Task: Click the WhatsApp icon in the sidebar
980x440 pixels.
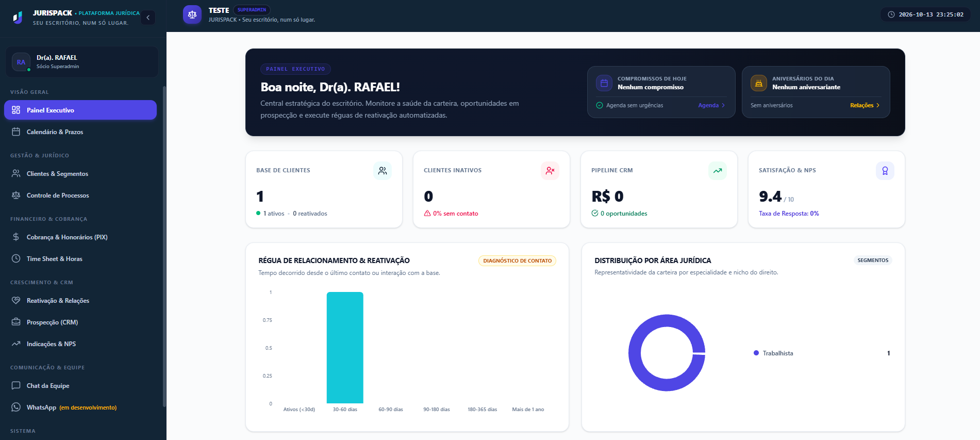Action: (16, 407)
